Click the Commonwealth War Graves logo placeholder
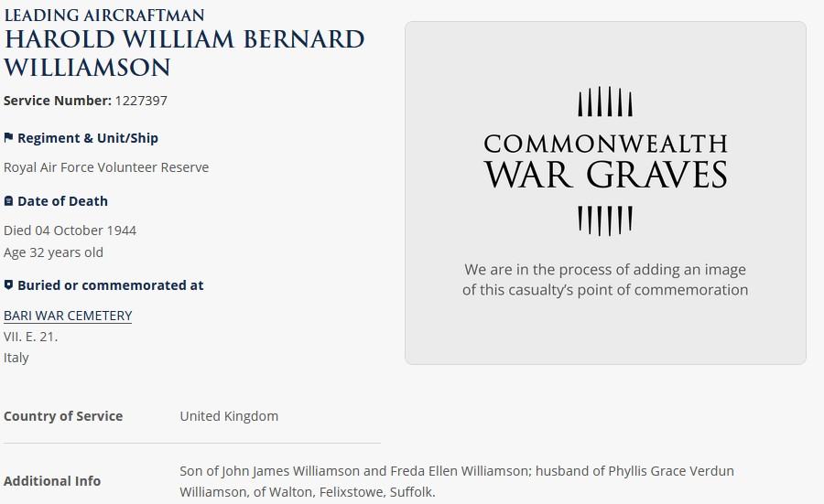 [x=605, y=161]
